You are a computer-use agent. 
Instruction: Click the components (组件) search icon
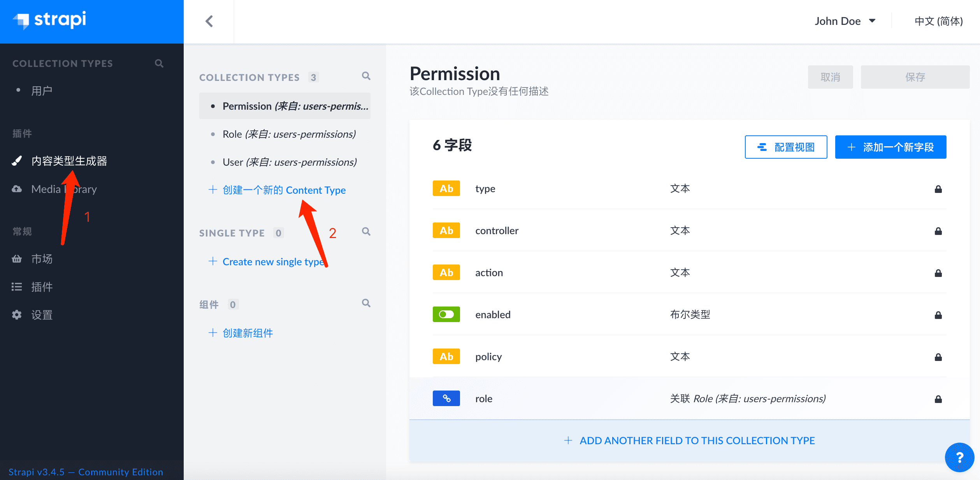366,303
